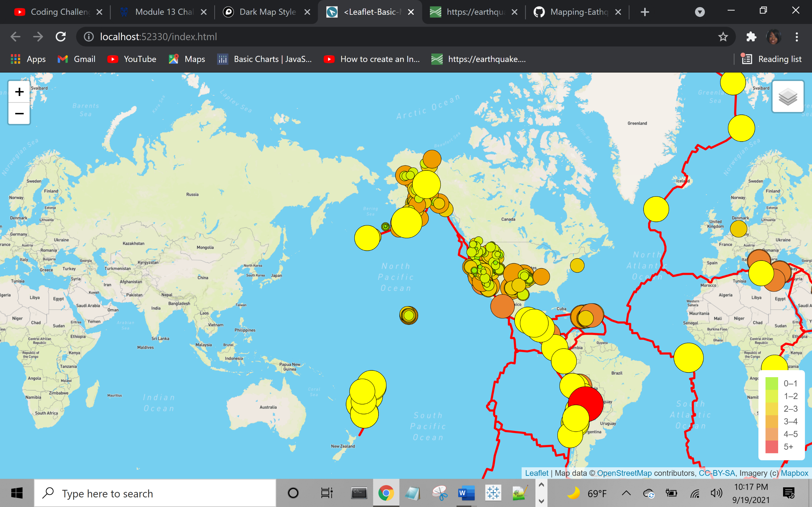812x507 pixels.
Task: Open Chrome from the taskbar
Action: tap(386, 493)
